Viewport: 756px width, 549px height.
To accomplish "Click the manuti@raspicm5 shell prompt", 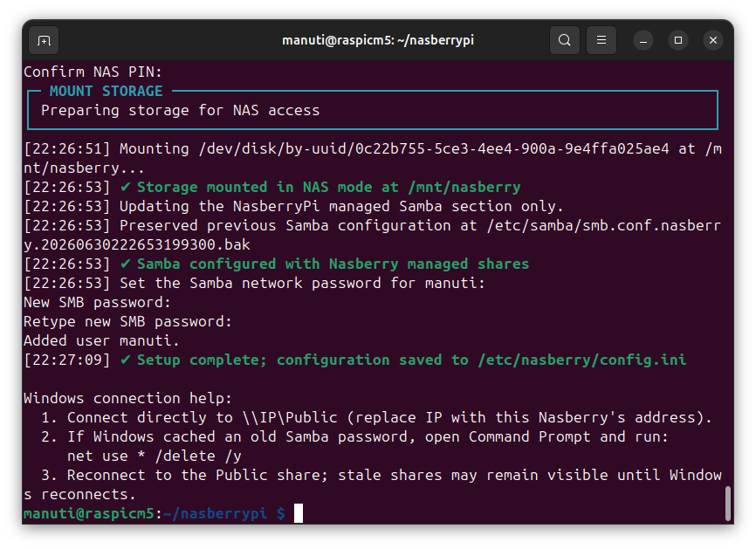I will point(155,514).
